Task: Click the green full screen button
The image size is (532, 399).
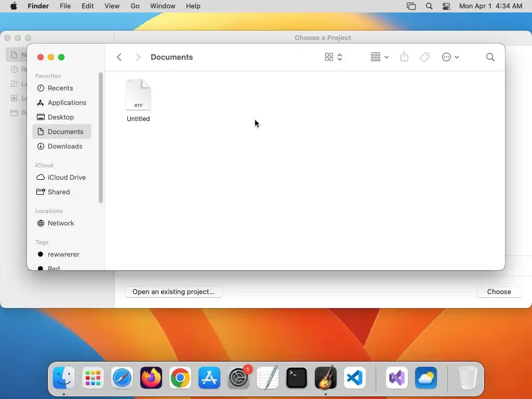Action: 61,57
